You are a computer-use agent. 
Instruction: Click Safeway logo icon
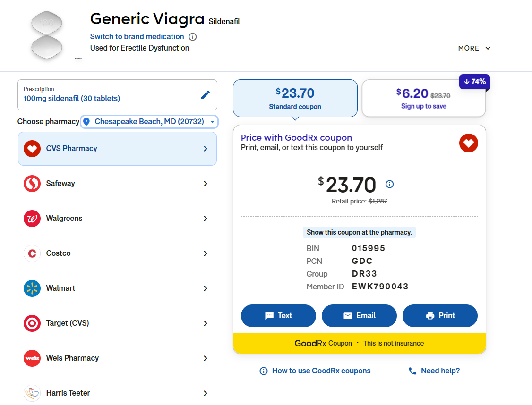[x=32, y=184]
